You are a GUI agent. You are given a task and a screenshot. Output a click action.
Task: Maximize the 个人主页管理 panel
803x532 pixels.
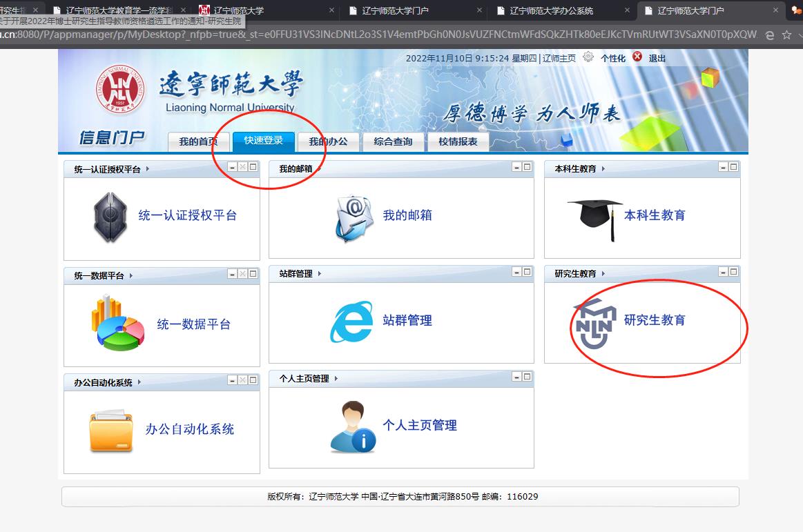[x=527, y=377]
